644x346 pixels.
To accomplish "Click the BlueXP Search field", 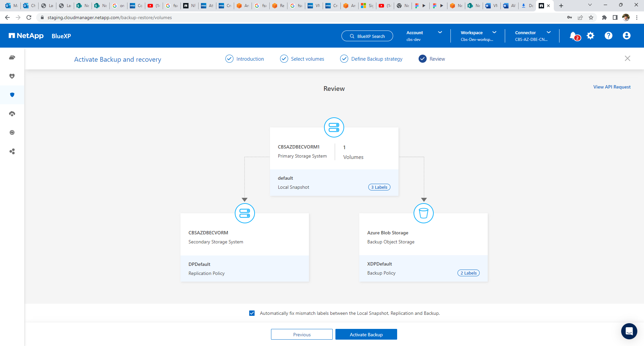I will tap(367, 36).
